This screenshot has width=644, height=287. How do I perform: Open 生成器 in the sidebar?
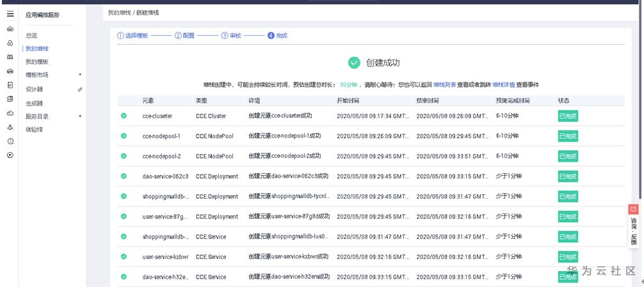point(34,103)
